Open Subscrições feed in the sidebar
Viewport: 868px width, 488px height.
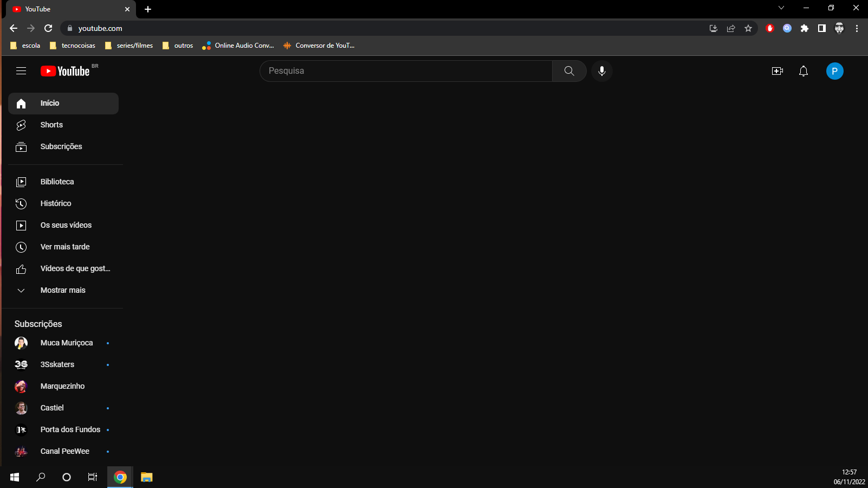point(63,147)
